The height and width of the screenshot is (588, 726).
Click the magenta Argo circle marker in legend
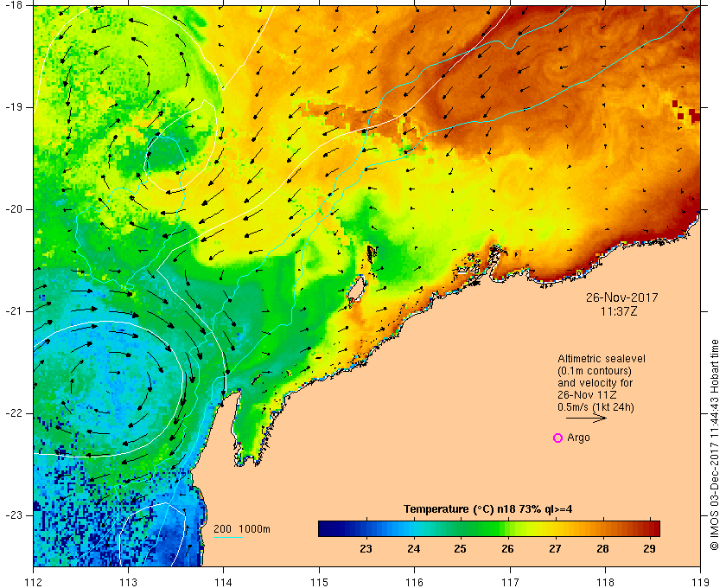click(x=558, y=438)
